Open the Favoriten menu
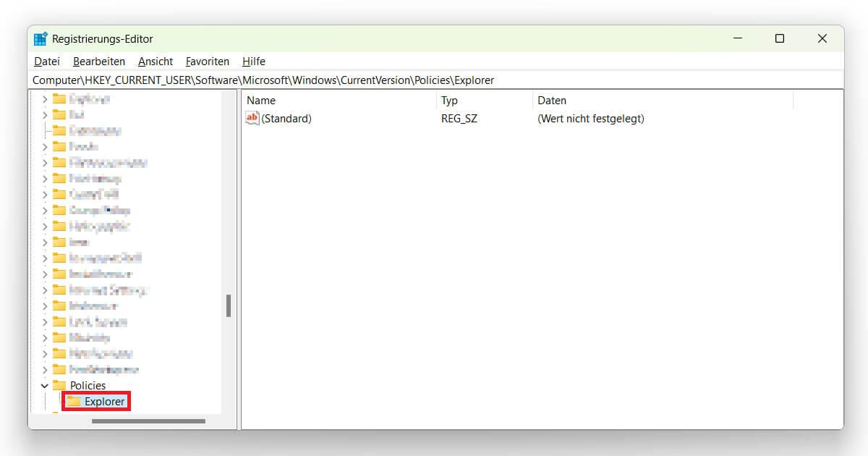The width and height of the screenshot is (868, 456). pyautogui.click(x=207, y=61)
